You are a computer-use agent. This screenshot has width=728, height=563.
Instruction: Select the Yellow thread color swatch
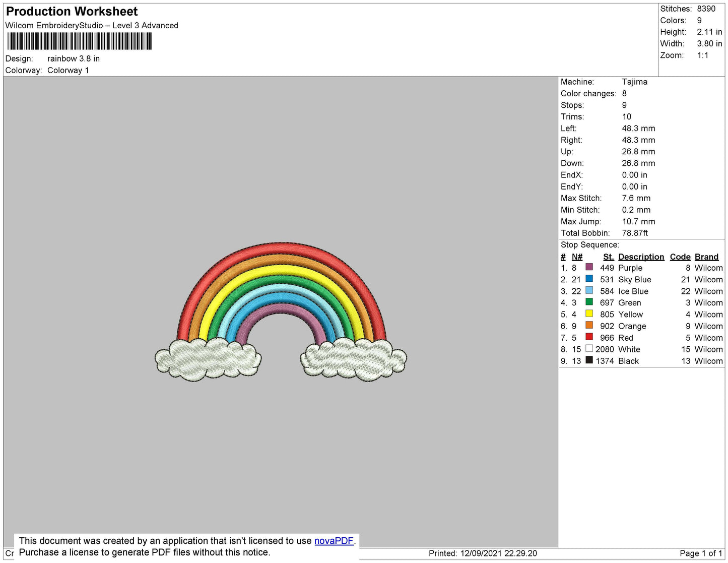(589, 314)
